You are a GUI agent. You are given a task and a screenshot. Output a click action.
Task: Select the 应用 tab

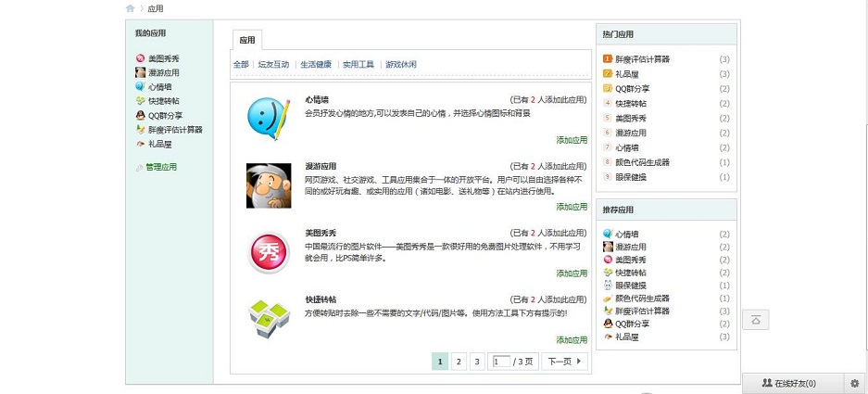247,40
